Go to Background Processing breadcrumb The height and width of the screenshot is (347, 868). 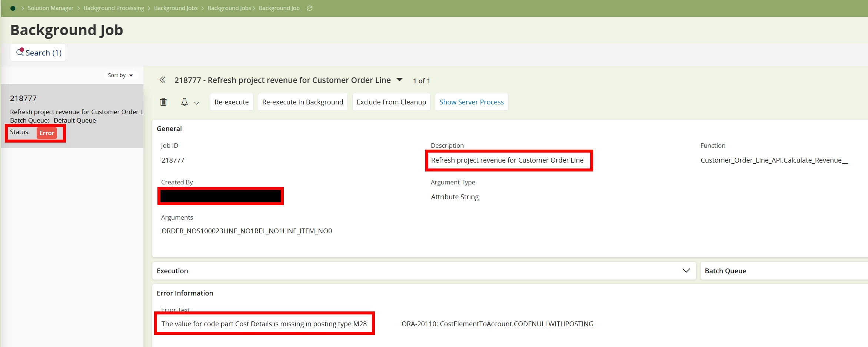tap(114, 8)
